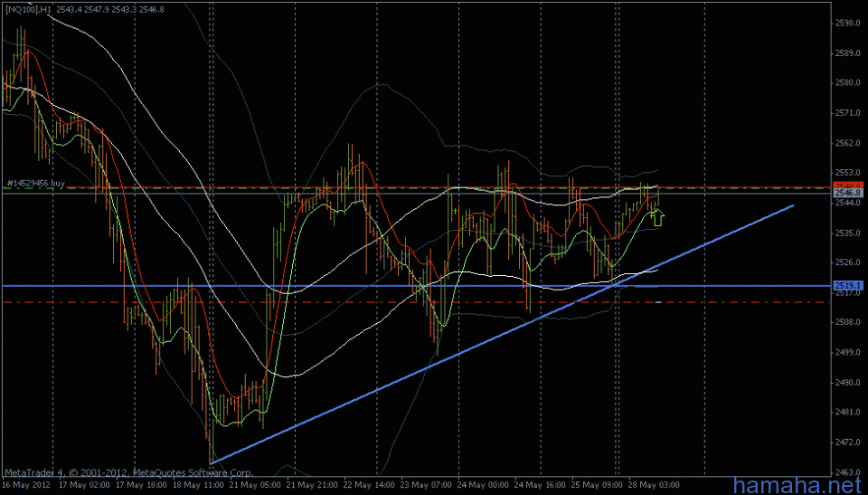Click the '18 May 11:00' time label
The height and width of the screenshot is (495, 868).
coord(199,484)
